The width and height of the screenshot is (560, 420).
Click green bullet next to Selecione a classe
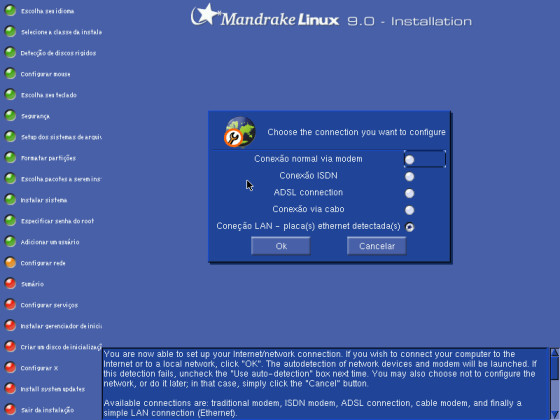click(10, 32)
